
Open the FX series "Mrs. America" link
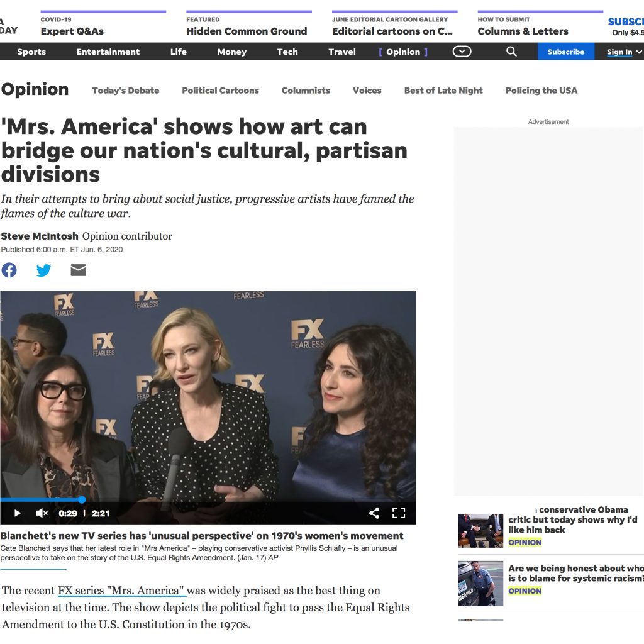click(x=121, y=590)
